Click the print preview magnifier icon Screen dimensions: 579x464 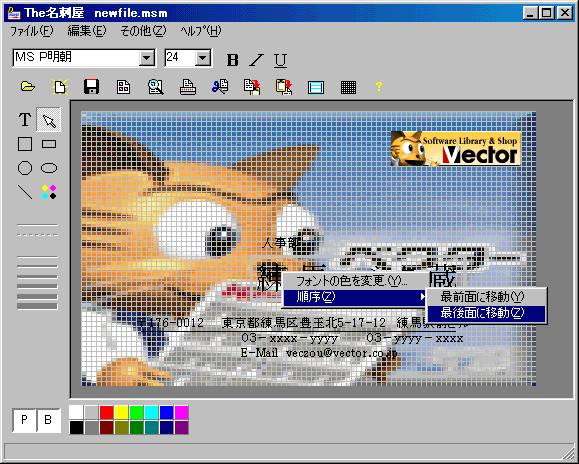pyautogui.click(x=155, y=87)
